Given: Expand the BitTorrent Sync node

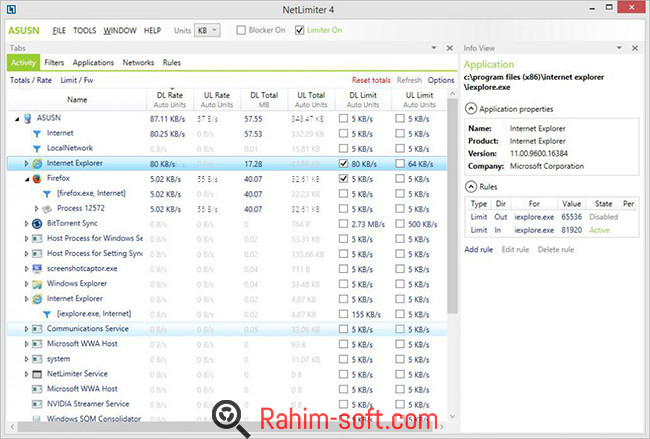Looking at the screenshot, I should click(27, 224).
